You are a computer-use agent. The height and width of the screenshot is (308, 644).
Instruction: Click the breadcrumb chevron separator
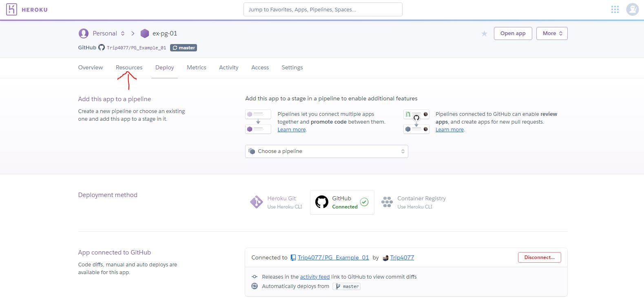(x=133, y=33)
